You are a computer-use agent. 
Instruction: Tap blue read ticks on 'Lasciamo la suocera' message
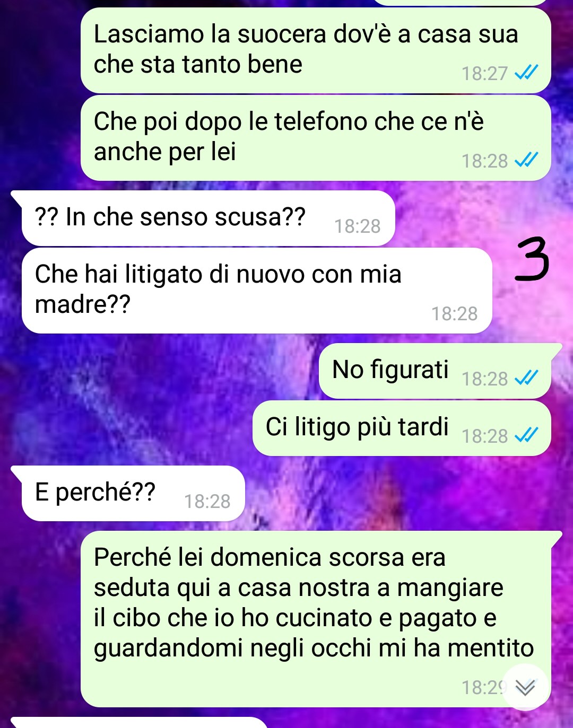point(526,73)
